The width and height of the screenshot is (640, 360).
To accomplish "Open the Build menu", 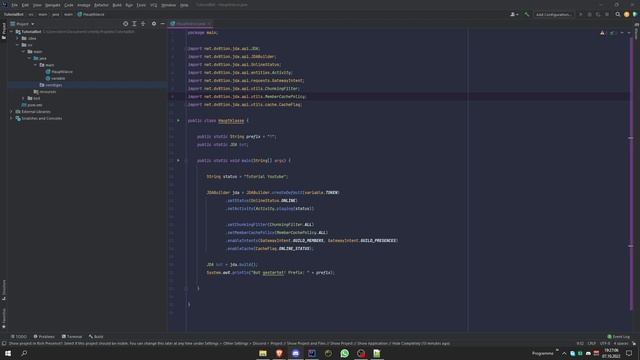I will pos(117,5).
